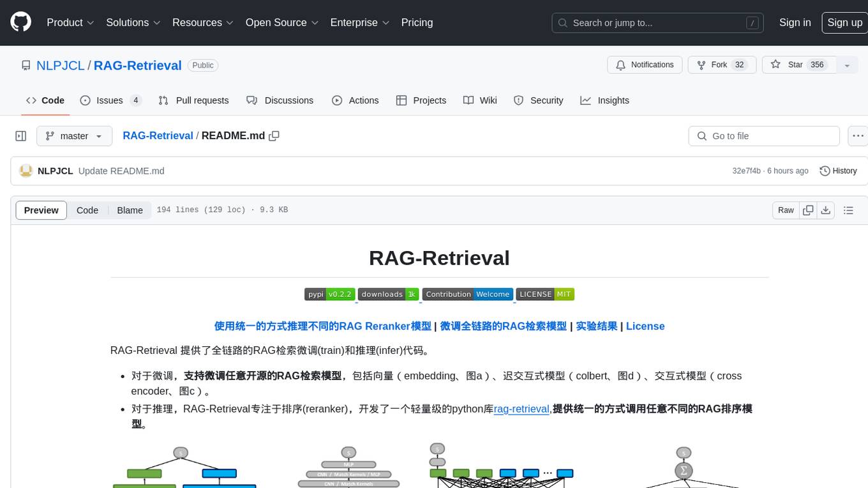Focus the Search or jump to field
Screen dimensions: 868x488
658,23
